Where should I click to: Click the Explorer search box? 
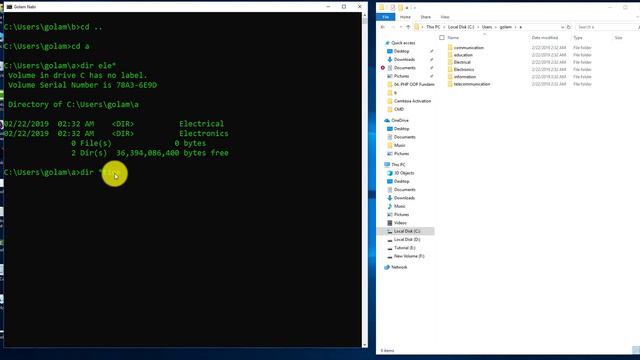pyautogui.click(x=606, y=27)
